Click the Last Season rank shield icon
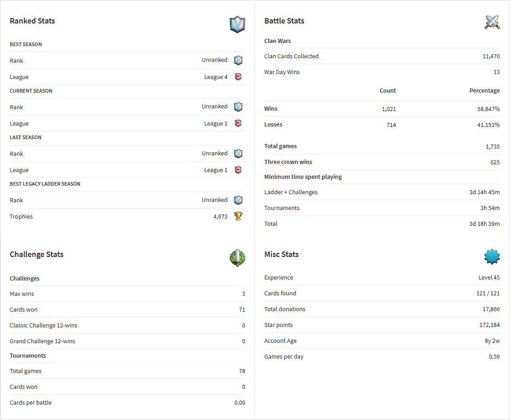 238,154
